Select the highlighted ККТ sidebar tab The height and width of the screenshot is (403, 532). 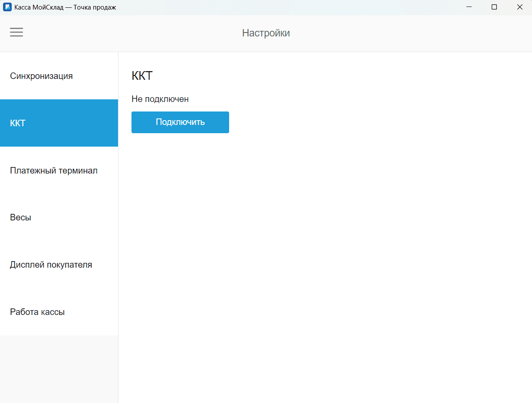59,123
